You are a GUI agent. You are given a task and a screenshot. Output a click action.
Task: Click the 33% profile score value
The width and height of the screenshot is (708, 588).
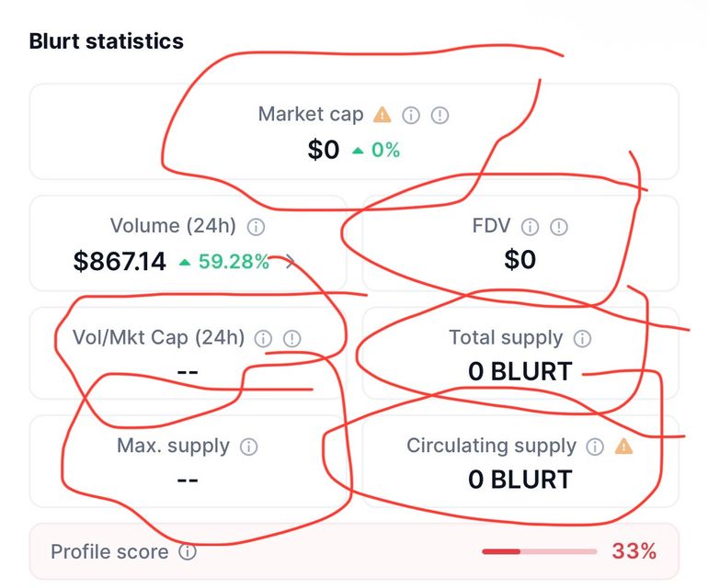[x=634, y=552]
